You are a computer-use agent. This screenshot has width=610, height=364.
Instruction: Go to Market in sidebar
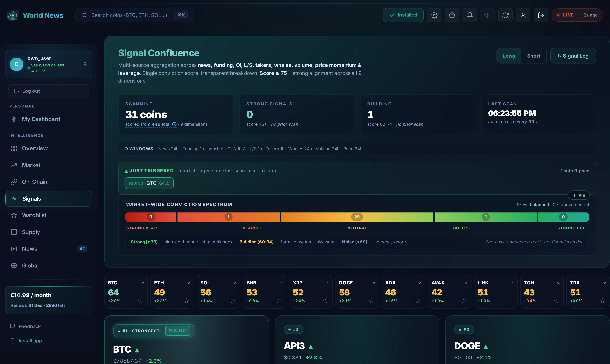click(49, 165)
